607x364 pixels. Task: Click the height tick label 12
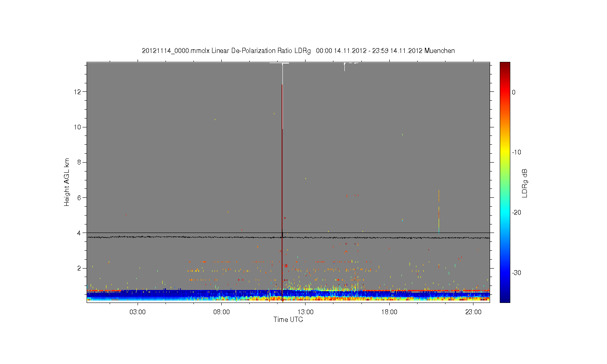tap(78, 92)
